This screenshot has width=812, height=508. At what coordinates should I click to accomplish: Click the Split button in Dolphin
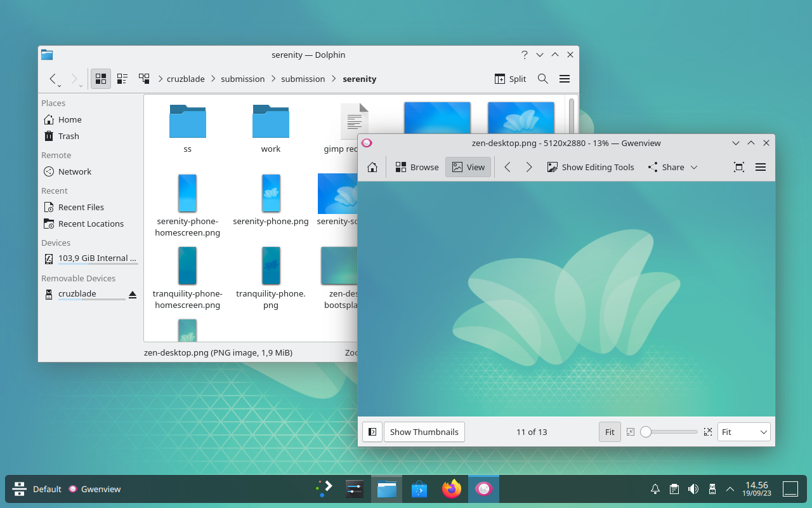click(510, 79)
